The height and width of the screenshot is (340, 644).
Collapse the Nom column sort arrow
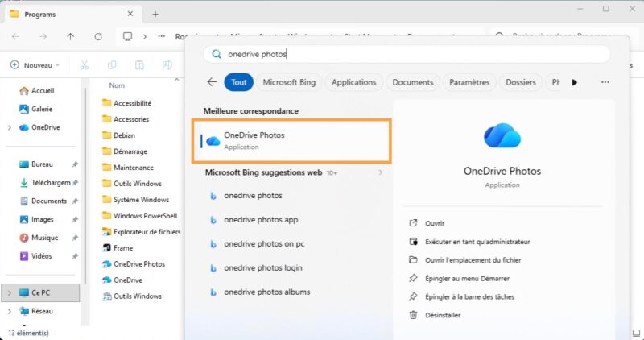pyautogui.click(x=176, y=79)
